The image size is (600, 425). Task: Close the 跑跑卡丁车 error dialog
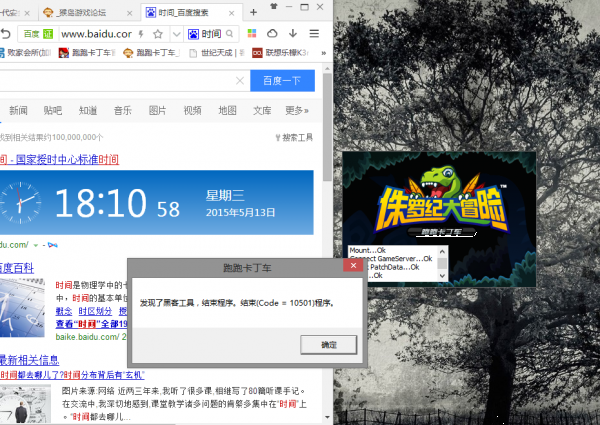[x=353, y=265]
